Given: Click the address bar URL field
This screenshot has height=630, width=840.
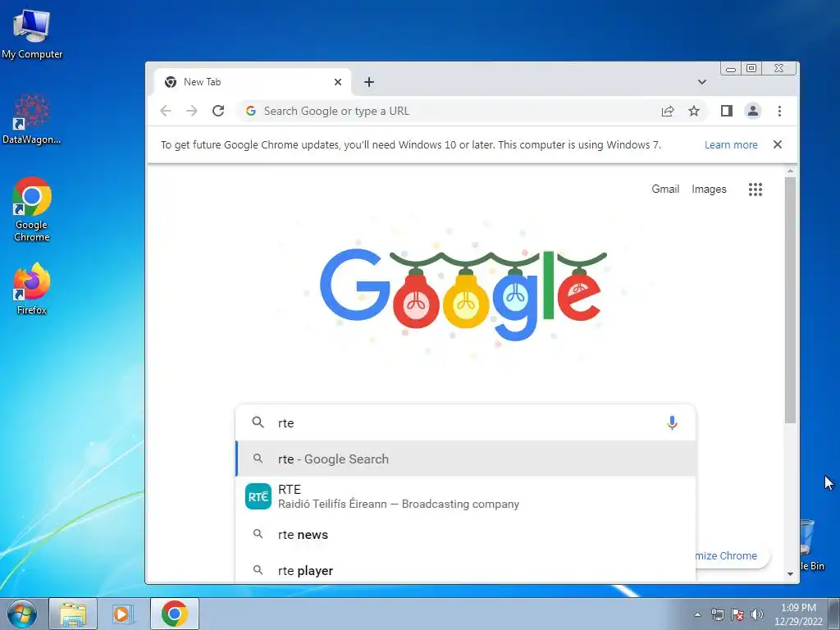Looking at the screenshot, I should (472, 111).
